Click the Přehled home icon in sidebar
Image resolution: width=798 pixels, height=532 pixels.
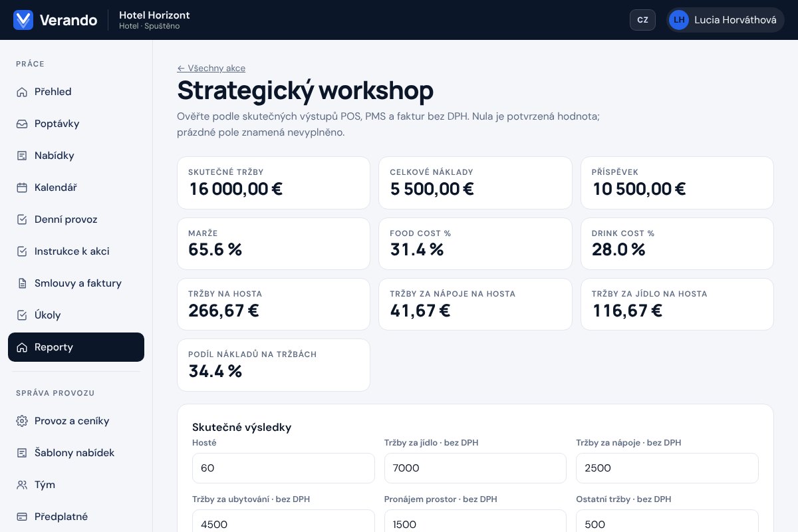tap(22, 92)
